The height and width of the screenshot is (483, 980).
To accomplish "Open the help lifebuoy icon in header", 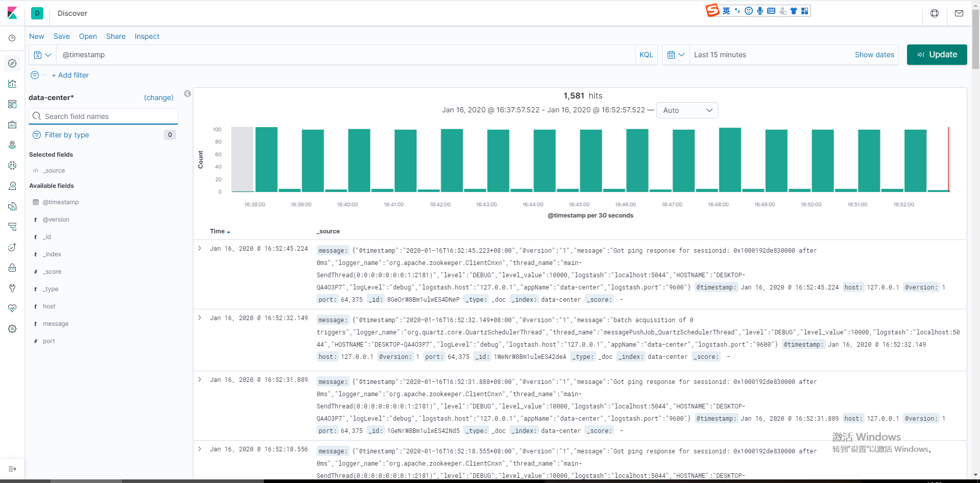I will click(935, 13).
